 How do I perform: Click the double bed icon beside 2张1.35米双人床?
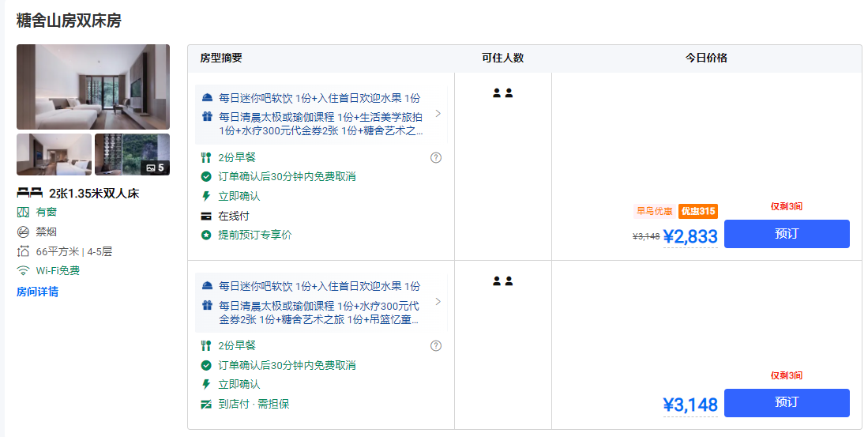pos(29,193)
